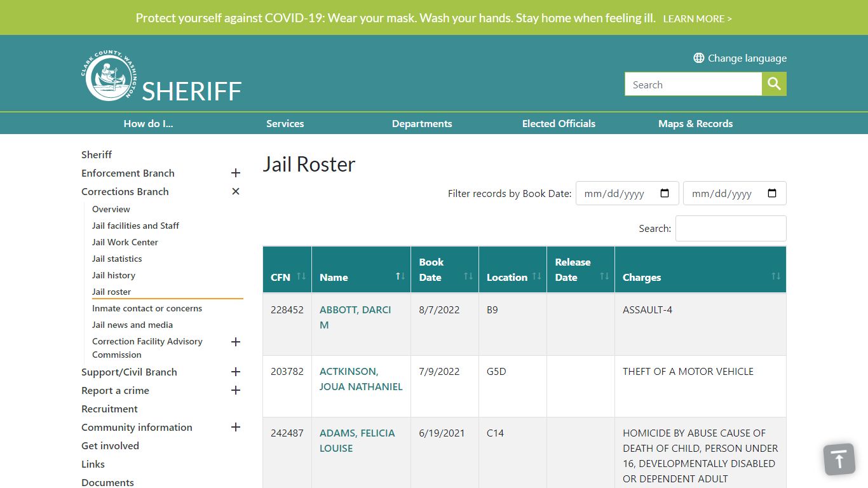This screenshot has width=868, height=488.
Task: Open calendar picker on first Book Date field
Action: (x=665, y=193)
